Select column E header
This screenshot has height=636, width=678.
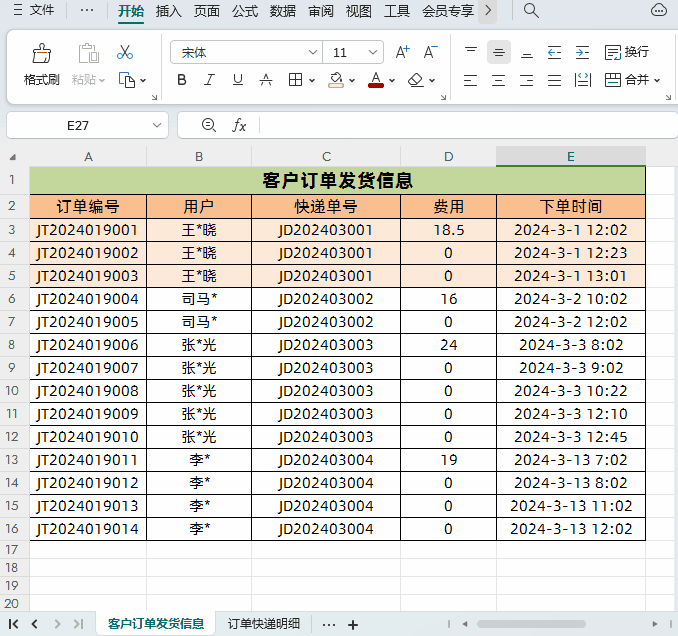pyautogui.click(x=571, y=157)
